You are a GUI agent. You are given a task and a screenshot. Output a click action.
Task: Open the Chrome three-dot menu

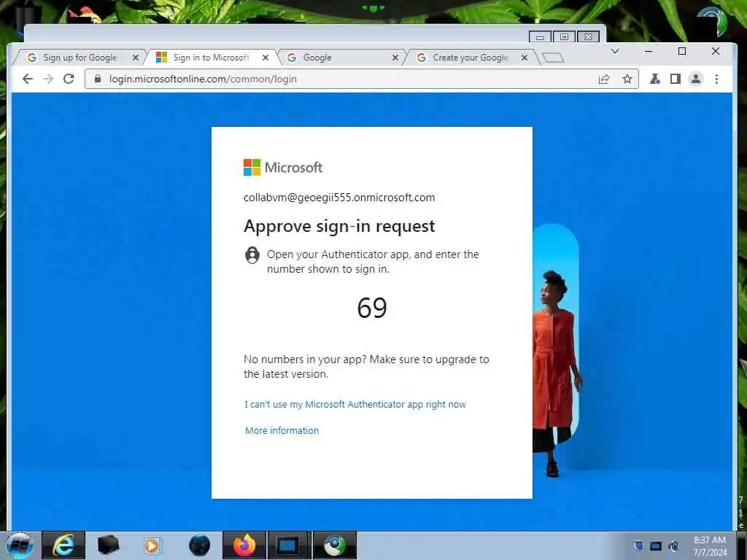point(716,79)
